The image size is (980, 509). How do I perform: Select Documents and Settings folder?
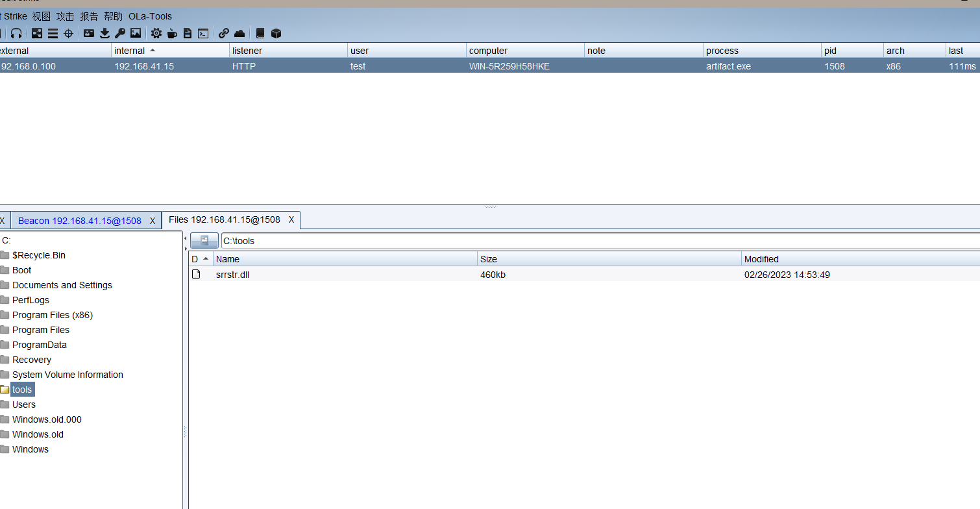coord(62,285)
